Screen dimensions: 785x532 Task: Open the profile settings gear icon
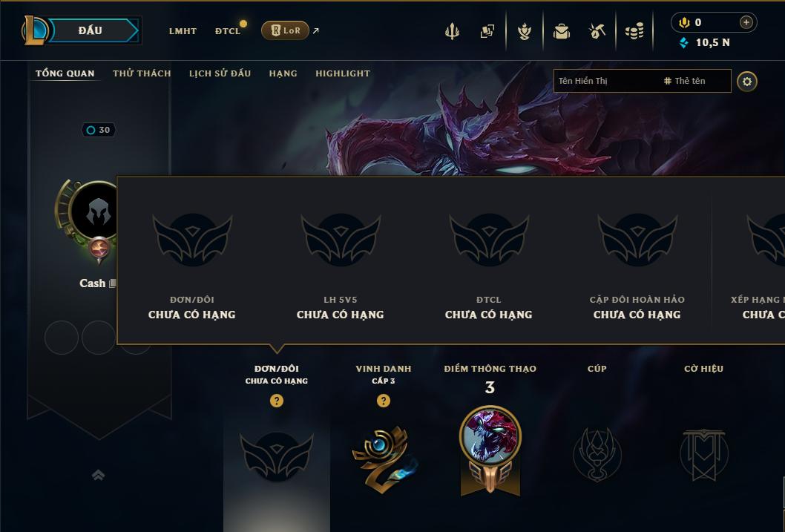click(747, 82)
